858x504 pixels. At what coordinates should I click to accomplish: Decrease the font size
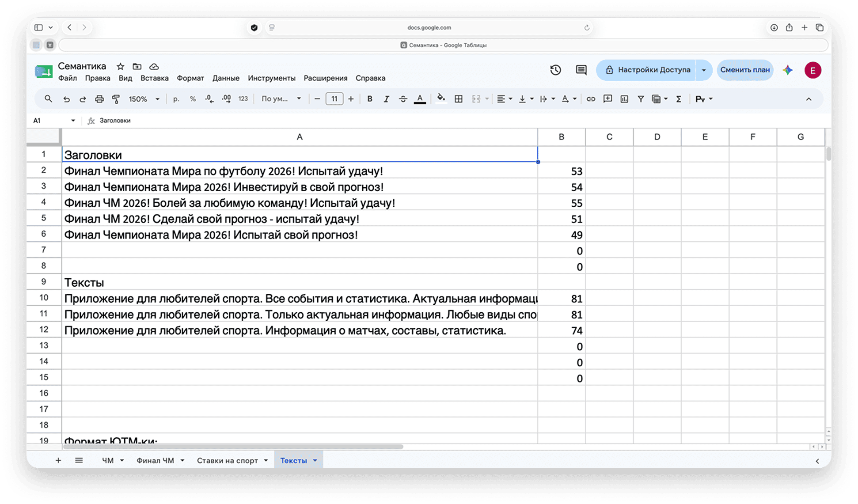(x=317, y=99)
